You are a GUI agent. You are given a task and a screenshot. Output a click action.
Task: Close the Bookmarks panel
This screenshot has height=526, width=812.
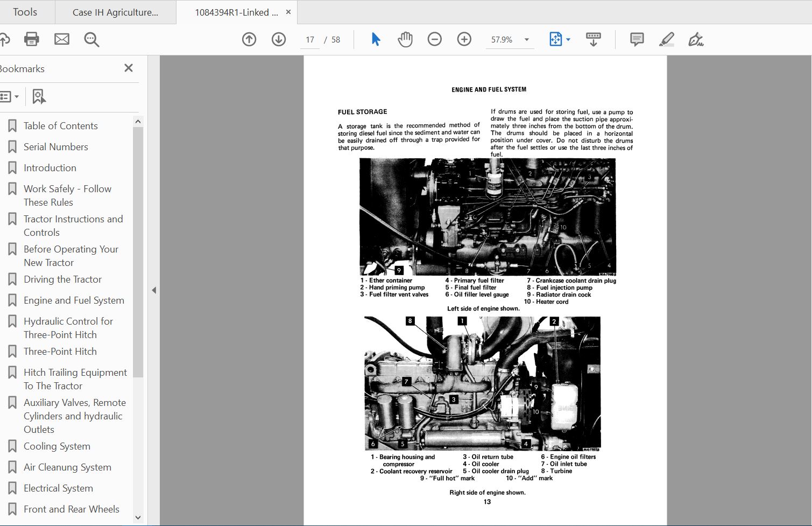pos(129,68)
